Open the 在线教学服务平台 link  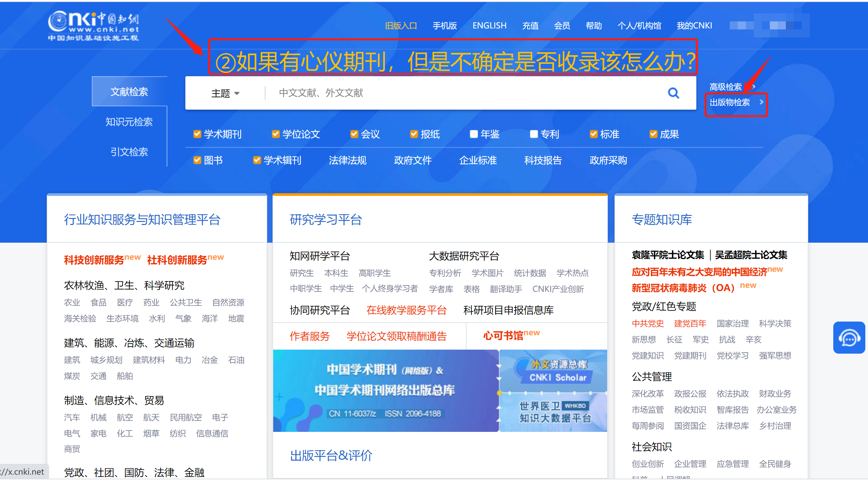(407, 310)
